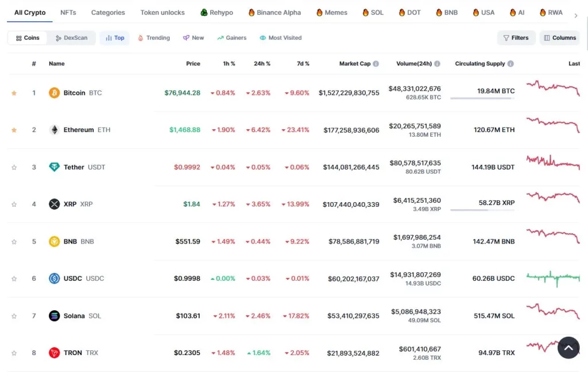Unfavorite Bitcoin using its star
This screenshot has width=588, height=374.
(14, 93)
